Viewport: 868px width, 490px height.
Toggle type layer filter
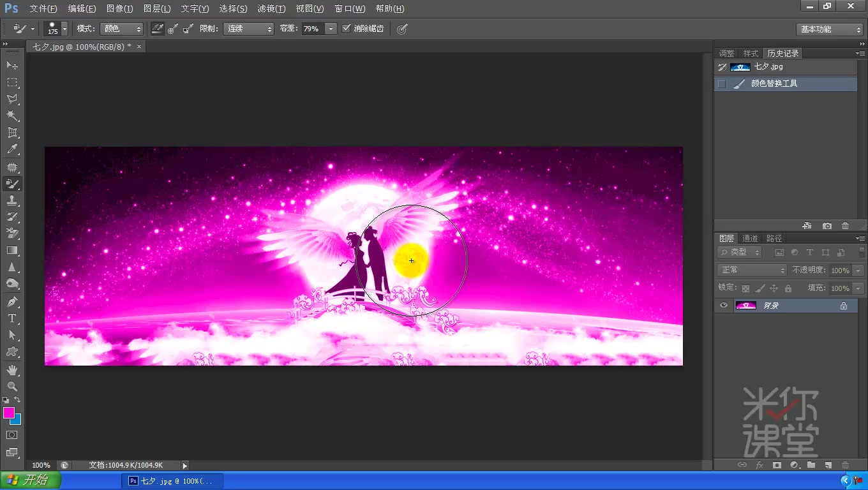tap(810, 253)
